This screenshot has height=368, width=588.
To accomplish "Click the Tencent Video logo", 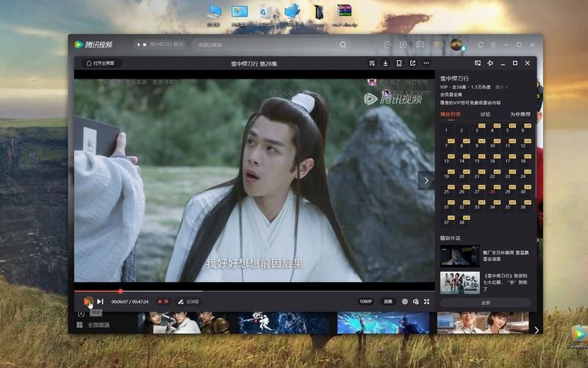I will pyautogui.click(x=94, y=45).
